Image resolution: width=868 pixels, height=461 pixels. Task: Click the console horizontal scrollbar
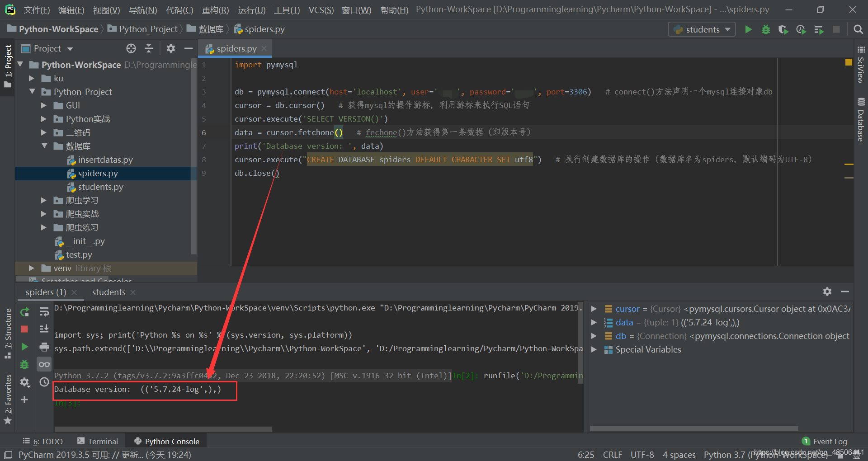[163, 429]
